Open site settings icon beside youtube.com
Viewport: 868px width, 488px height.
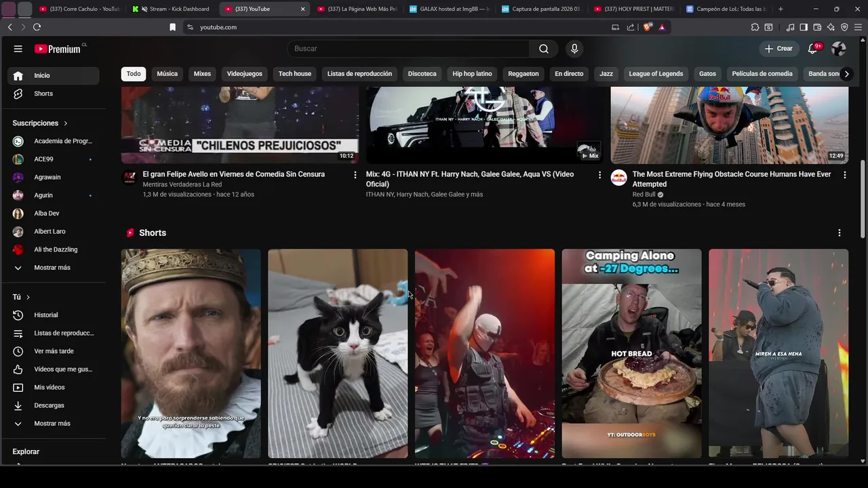tap(190, 27)
